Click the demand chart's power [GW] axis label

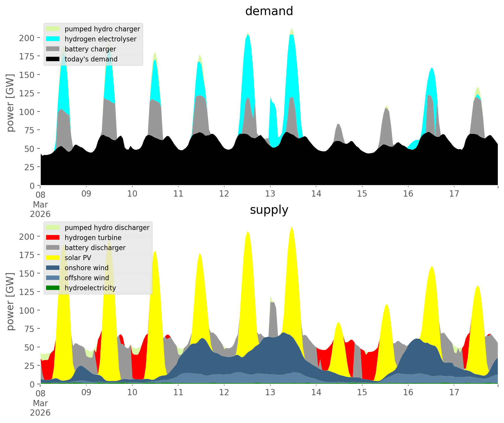[x=10, y=103]
